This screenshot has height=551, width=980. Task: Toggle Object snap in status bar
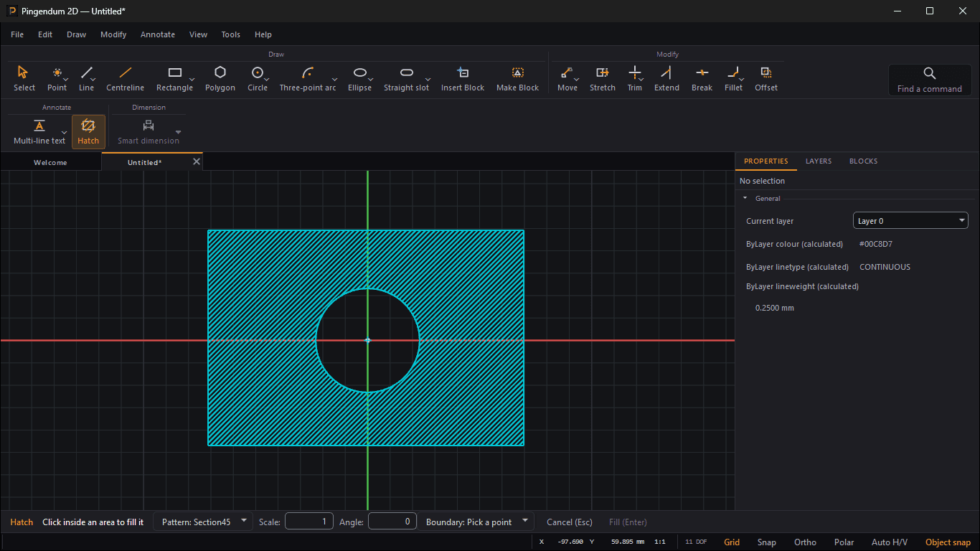pos(948,542)
